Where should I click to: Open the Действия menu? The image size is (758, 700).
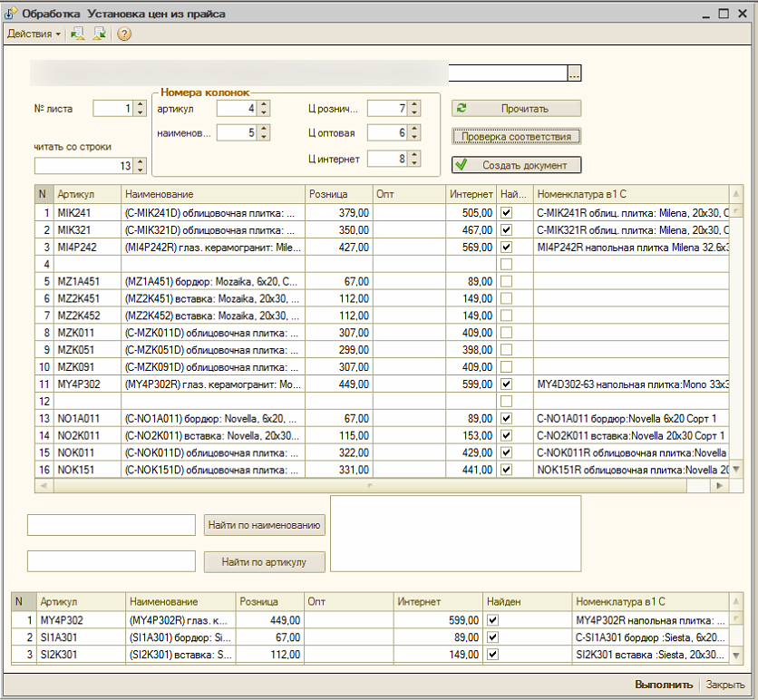point(34,34)
